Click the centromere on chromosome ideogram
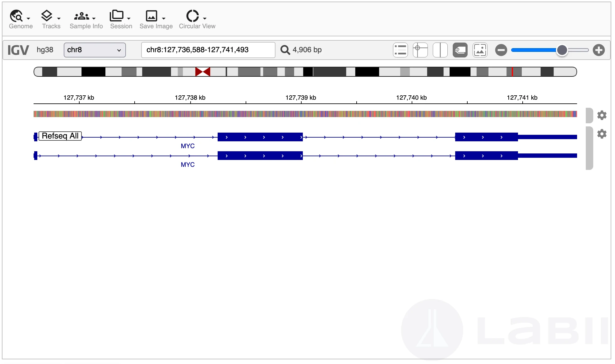Screen dimensions: 615x364 point(203,72)
